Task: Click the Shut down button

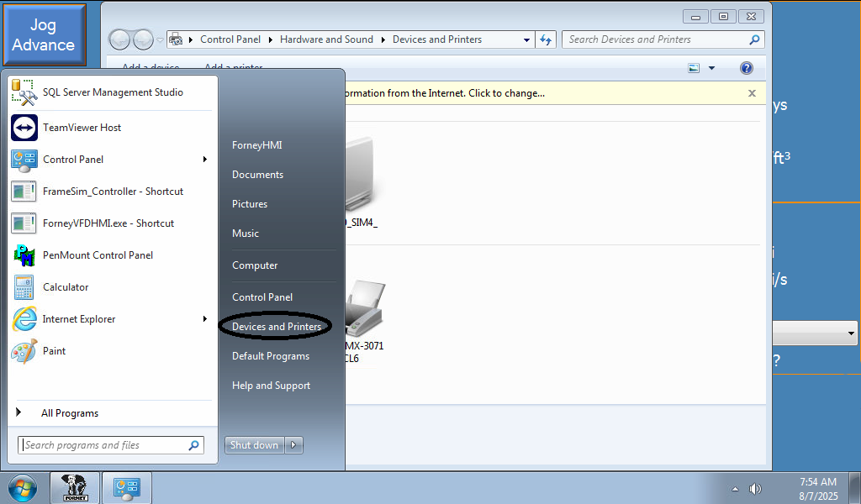Action: click(254, 444)
